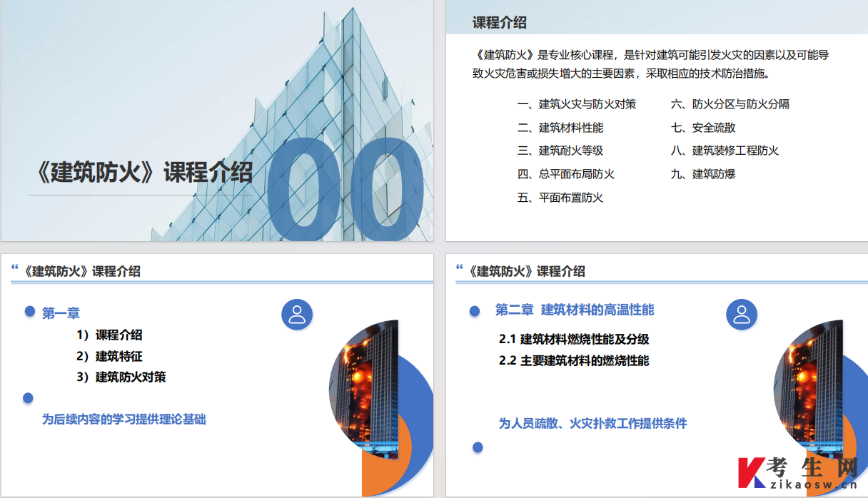The height and width of the screenshot is (498, 868).
Task: Select the blue bullet beside 第一章
Action: (x=30, y=311)
